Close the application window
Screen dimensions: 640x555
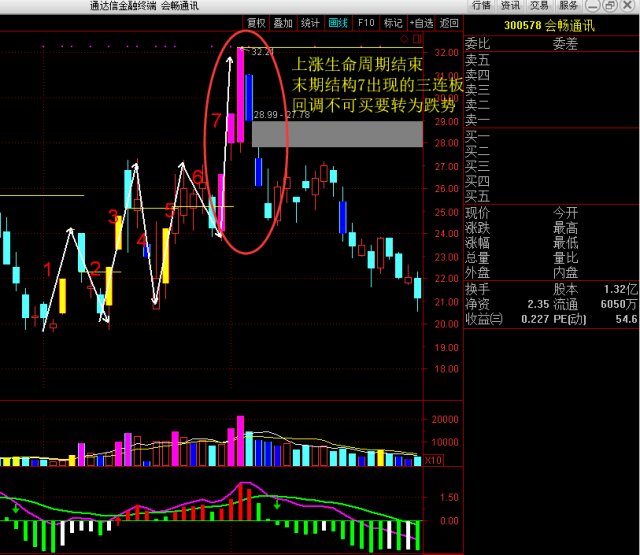(x=627, y=6)
